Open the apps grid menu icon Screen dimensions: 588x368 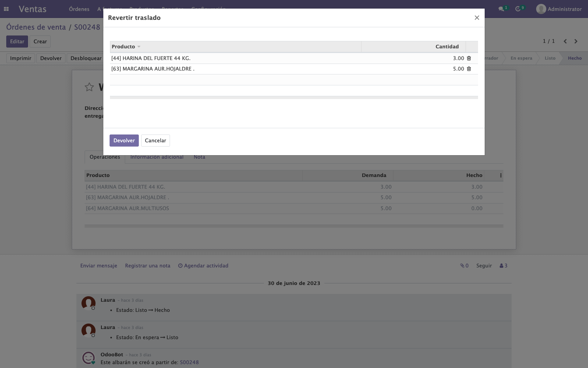[6, 9]
